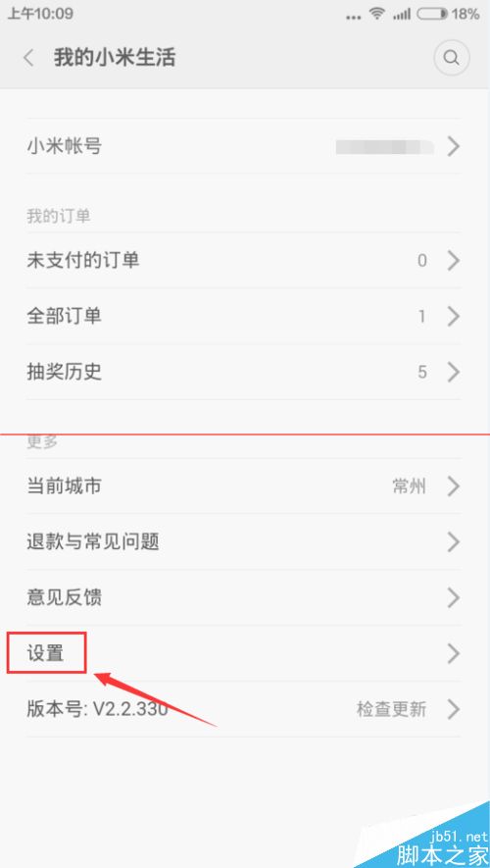
Task: Expand 全部订单 with its arrow
Action: (454, 316)
